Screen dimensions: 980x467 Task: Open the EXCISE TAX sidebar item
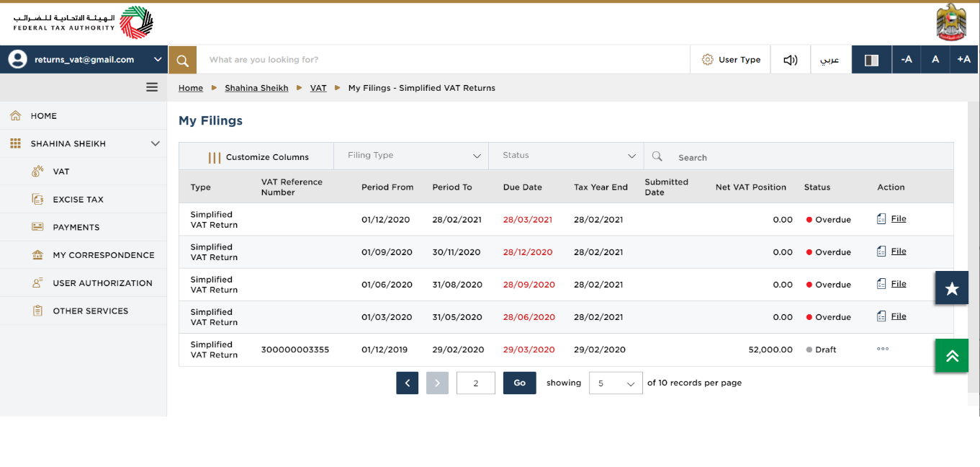(x=84, y=199)
